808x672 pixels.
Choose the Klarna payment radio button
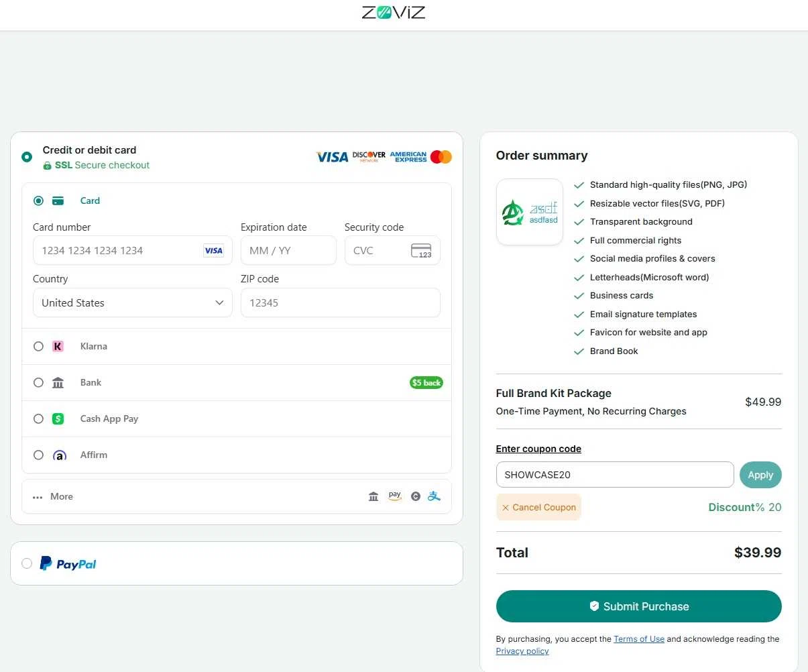(38, 347)
